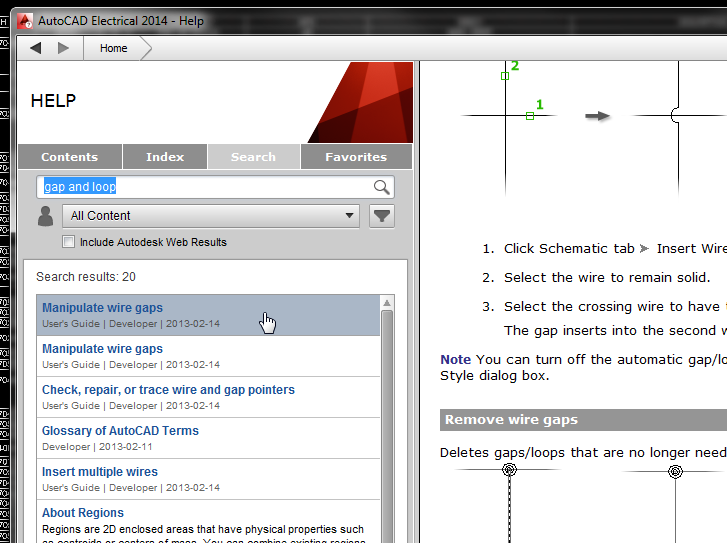The height and width of the screenshot is (543, 727).
Task: Click the AutoCAD Electrical app icon
Action: point(25,21)
